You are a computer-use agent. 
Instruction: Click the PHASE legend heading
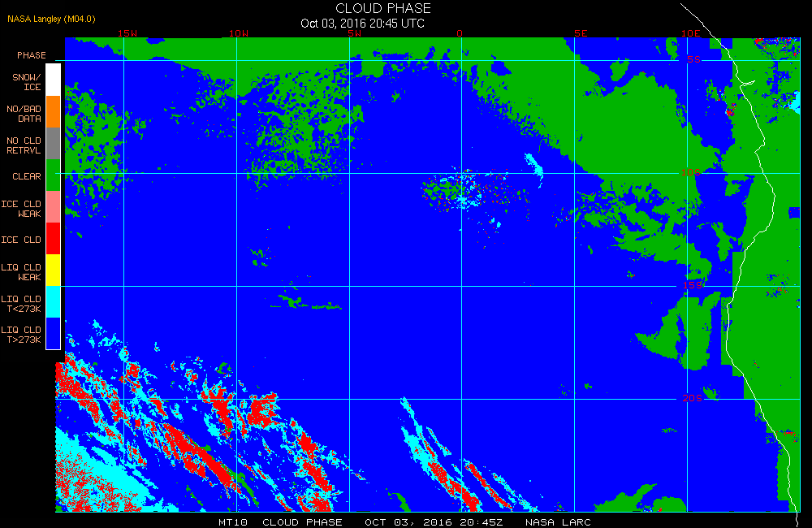(x=31, y=55)
